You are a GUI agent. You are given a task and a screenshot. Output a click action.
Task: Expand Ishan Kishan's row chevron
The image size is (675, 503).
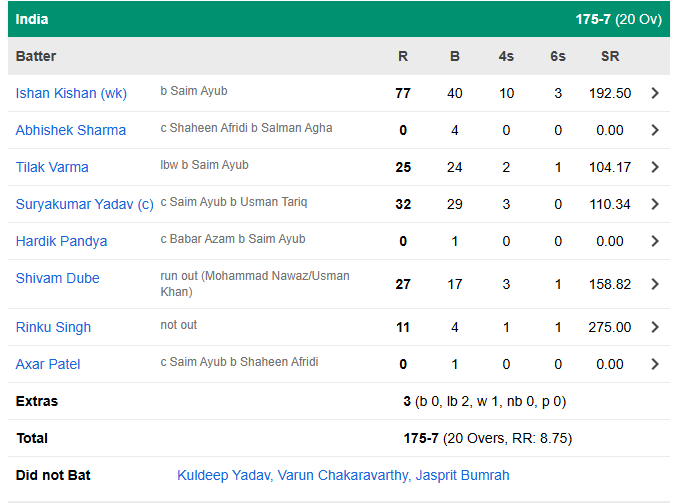point(655,93)
